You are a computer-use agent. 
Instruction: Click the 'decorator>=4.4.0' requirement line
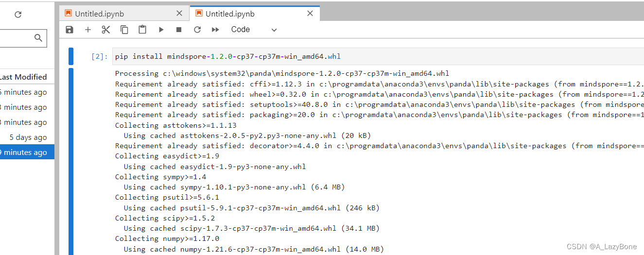click(380, 146)
